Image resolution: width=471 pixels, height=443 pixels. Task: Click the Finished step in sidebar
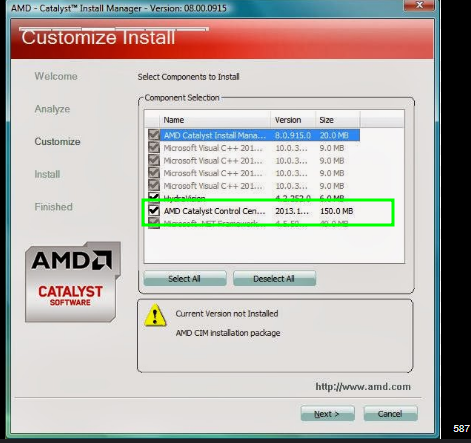[x=53, y=207]
